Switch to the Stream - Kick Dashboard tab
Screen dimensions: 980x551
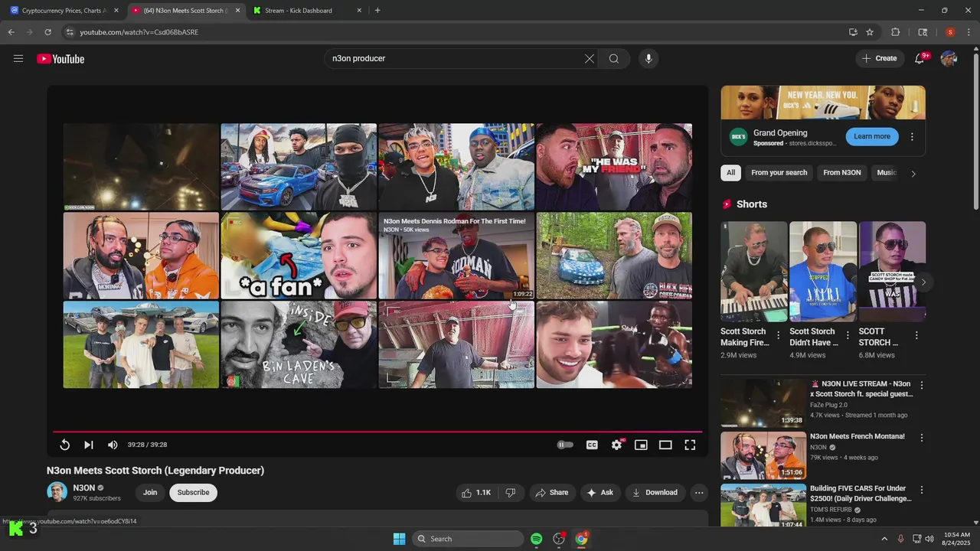point(306,11)
